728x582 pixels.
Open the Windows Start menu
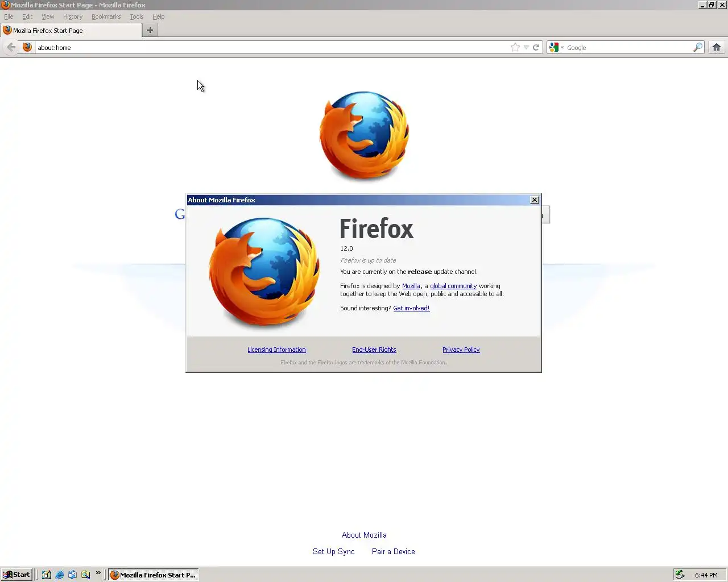pos(16,575)
